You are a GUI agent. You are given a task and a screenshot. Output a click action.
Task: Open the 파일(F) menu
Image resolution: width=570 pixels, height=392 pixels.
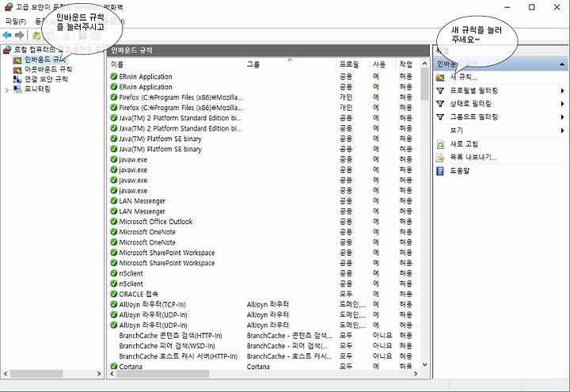pos(16,21)
